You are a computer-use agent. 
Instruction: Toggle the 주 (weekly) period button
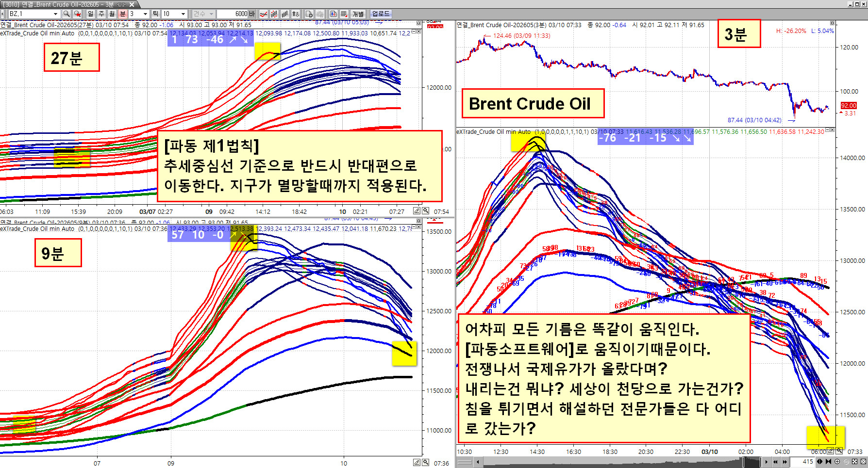click(101, 14)
